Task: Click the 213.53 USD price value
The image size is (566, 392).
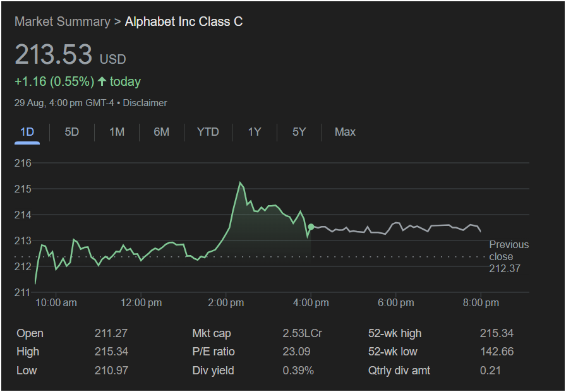Action: coord(54,54)
